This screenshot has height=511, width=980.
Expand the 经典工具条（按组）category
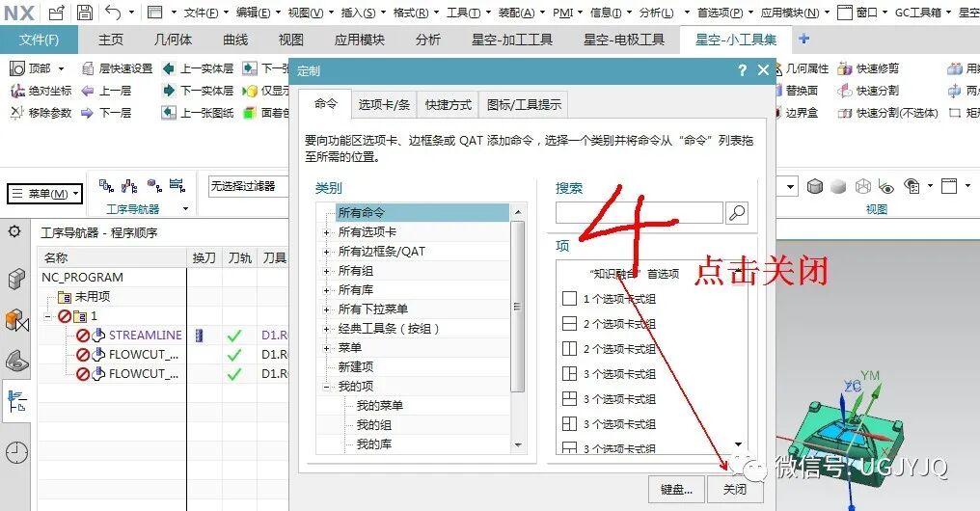point(326,329)
